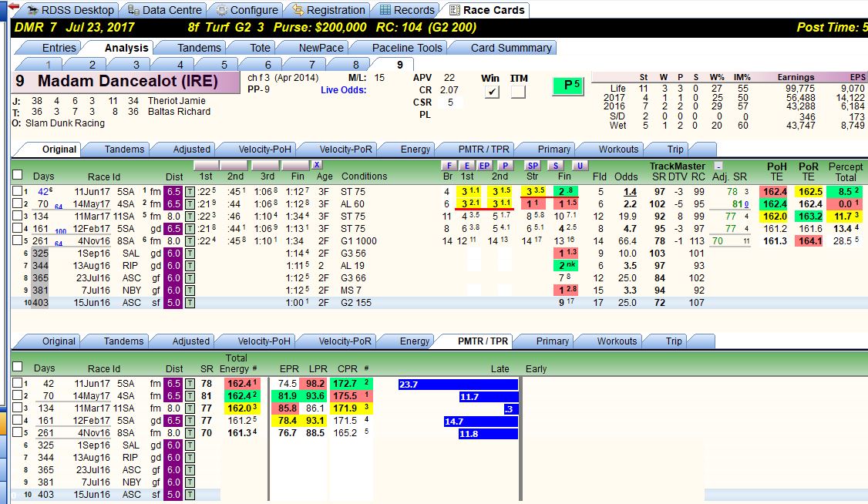This screenshot has height=504, width=868.
Task: Click the minus button beside the TrackMaster header
Action: 718,166
